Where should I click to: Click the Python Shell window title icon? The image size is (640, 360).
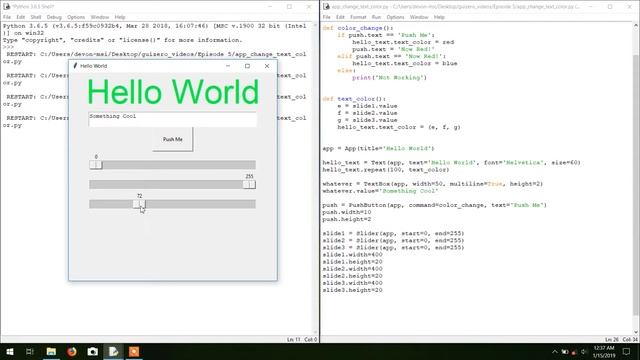(7, 7)
